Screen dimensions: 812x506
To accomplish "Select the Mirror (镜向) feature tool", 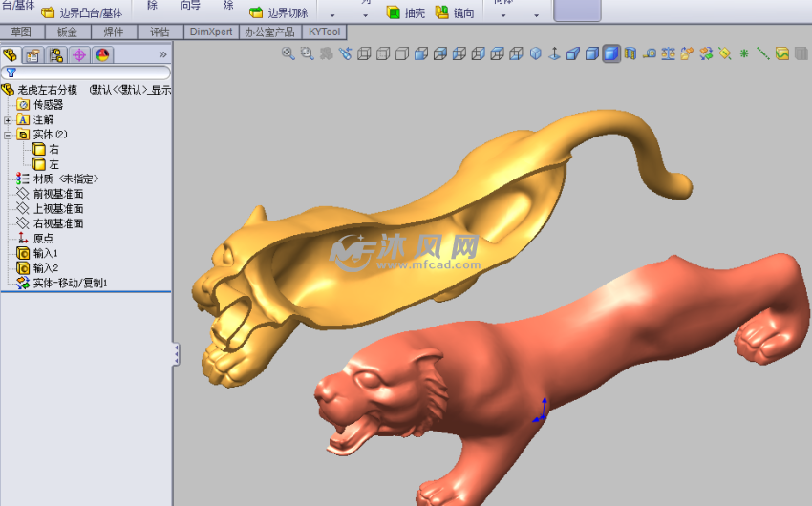I will tap(455, 13).
